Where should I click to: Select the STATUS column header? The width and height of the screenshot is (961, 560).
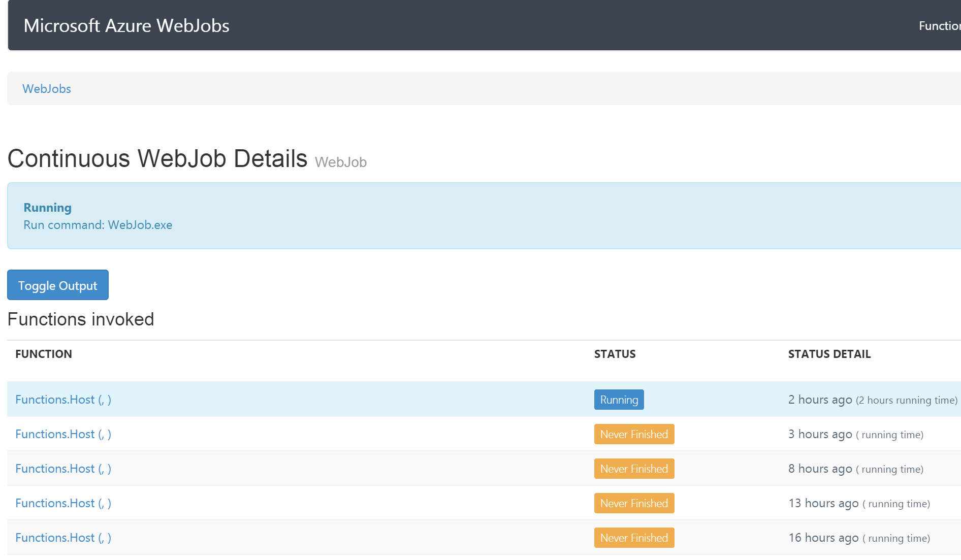615,354
